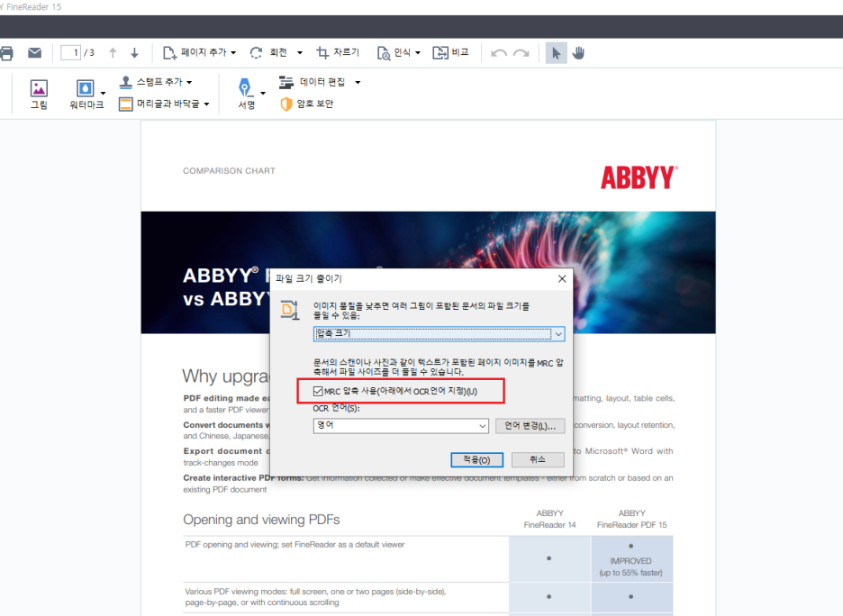Click the banner image in document
The width and height of the screenshot is (843, 616).
[x=428, y=273]
